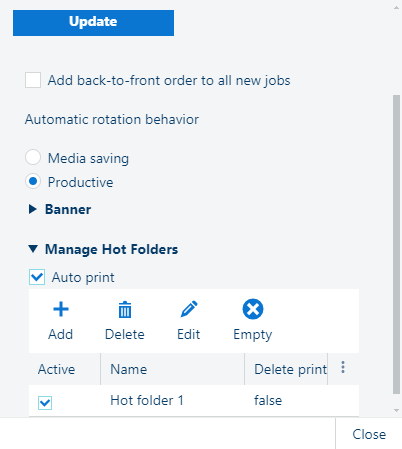Close the settings dialog

(369, 434)
